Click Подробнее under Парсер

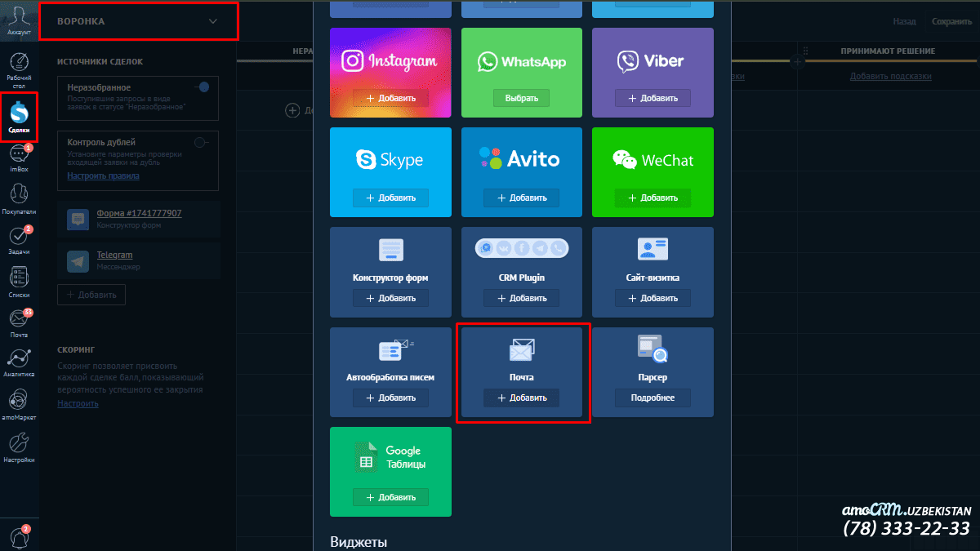click(x=653, y=398)
